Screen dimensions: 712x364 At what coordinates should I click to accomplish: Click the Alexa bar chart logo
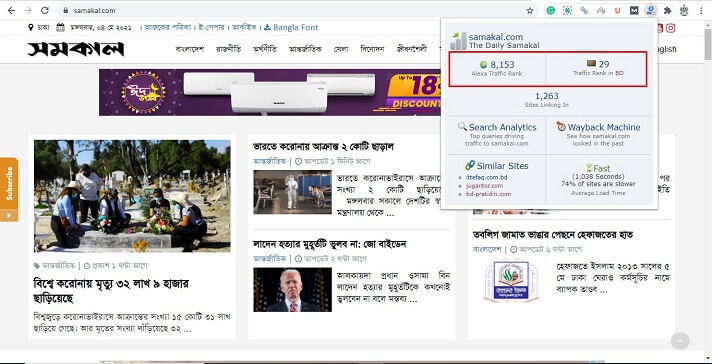pos(458,41)
